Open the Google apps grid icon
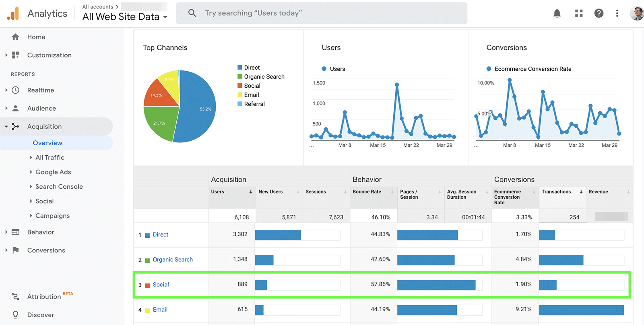644x325 pixels. [579, 13]
